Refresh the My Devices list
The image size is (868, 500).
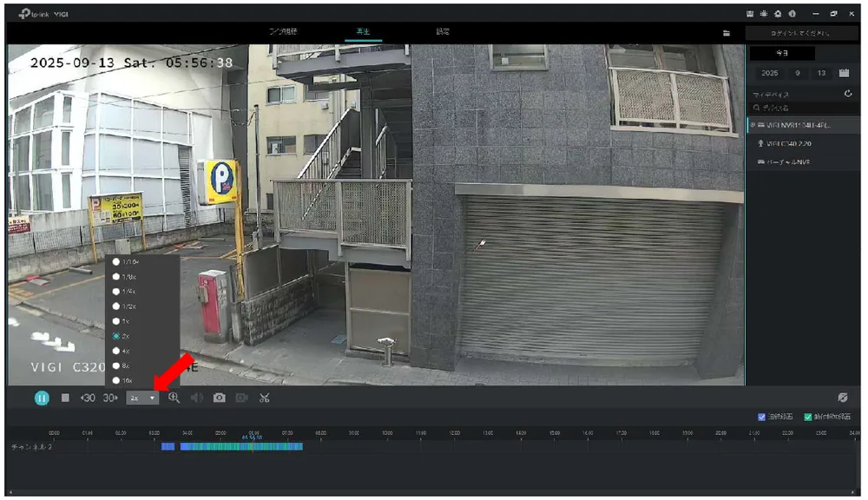coord(847,94)
